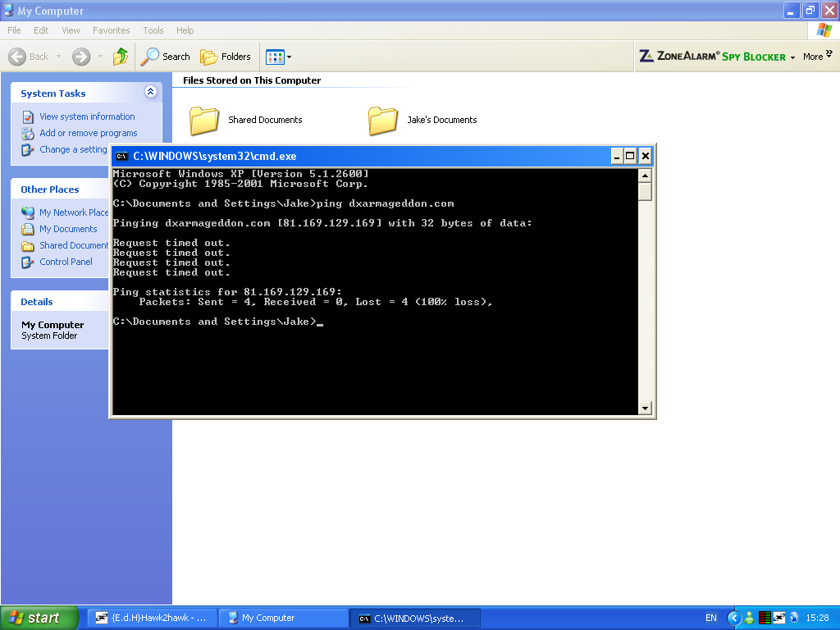Click the cmd.exe title bar icon
Screen dimensions: 840x630
coord(122,157)
